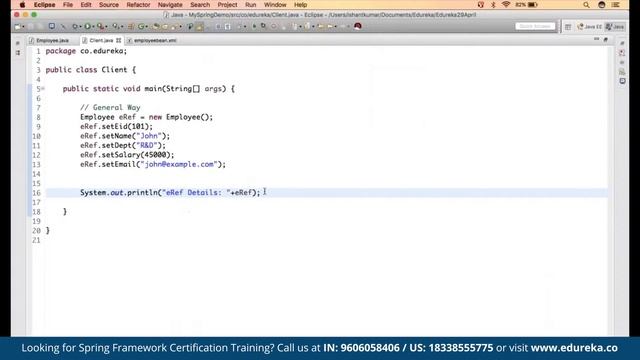Open the Edit menu

[86, 5]
